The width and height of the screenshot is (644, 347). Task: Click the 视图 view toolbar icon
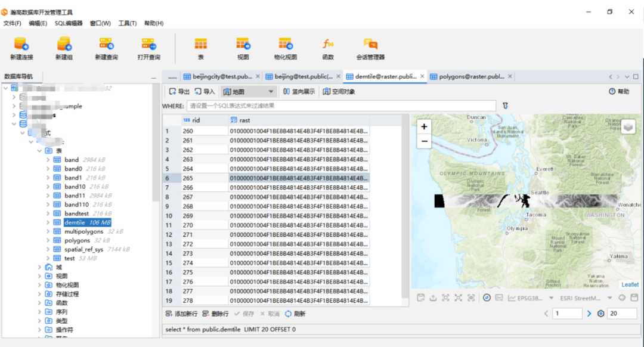[x=243, y=44]
